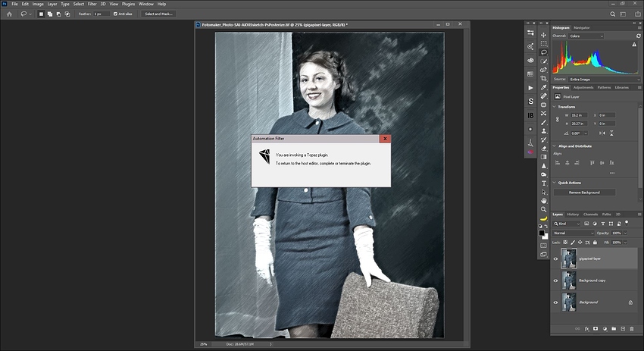Click the histogram cached data warning triangle
Viewport: 644px width, 351px height.
coord(634,45)
